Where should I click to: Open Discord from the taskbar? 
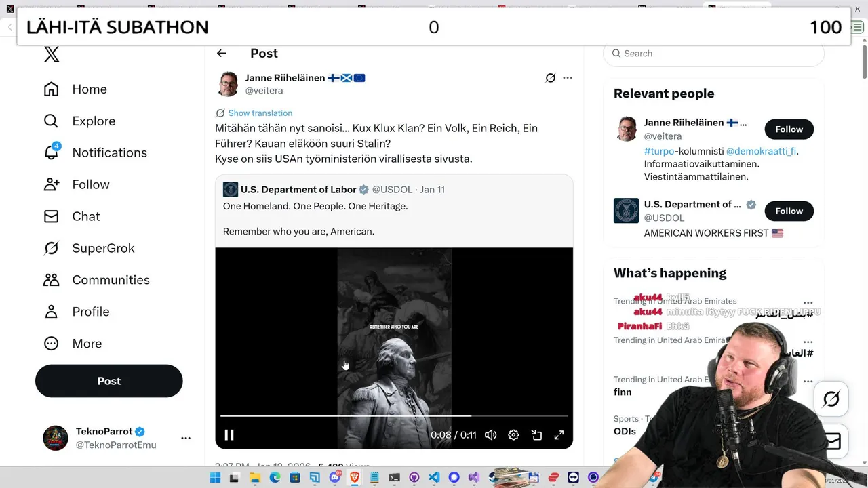coord(335,478)
